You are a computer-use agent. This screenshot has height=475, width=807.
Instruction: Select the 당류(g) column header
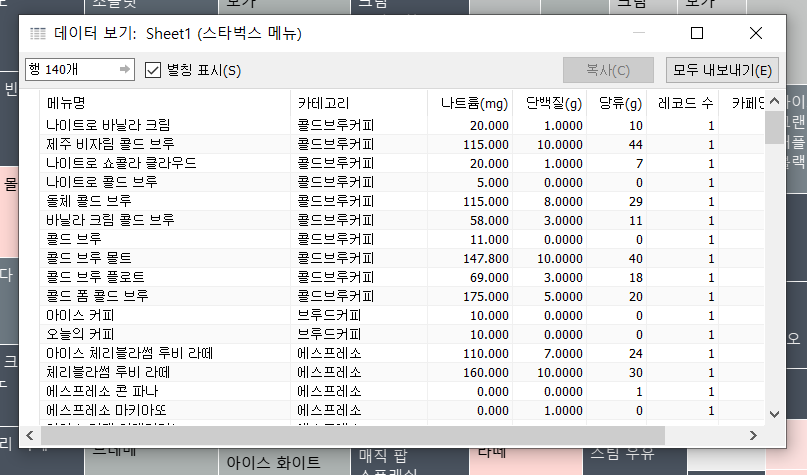pyautogui.click(x=617, y=103)
